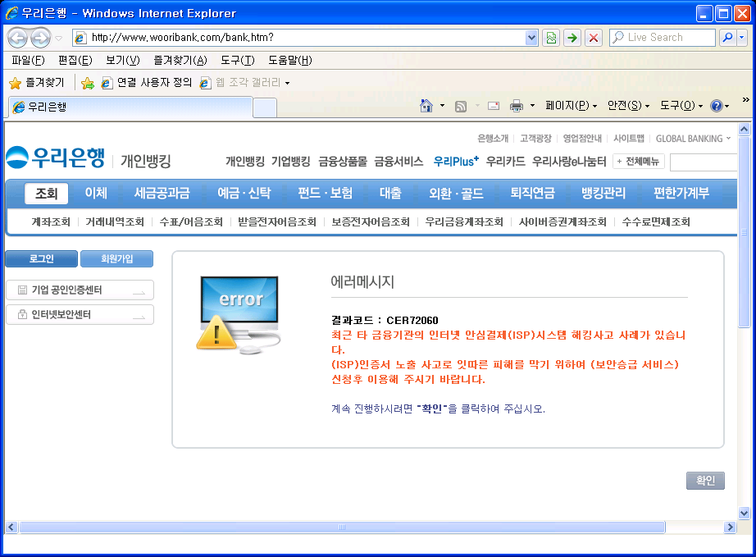The width and height of the screenshot is (756, 557).
Task: Open the 거래내역조회 submenu link
Action: tap(115, 221)
